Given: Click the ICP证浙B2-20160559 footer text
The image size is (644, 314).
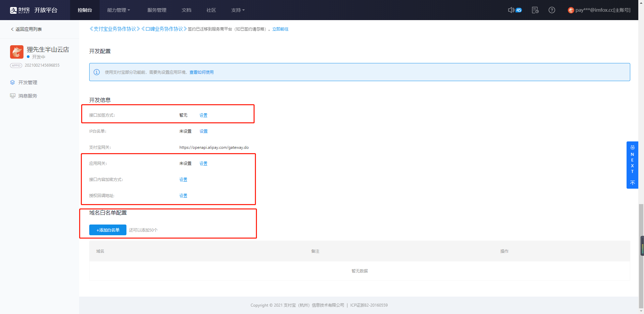Looking at the screenshot, I should click(x=369, y=305).
